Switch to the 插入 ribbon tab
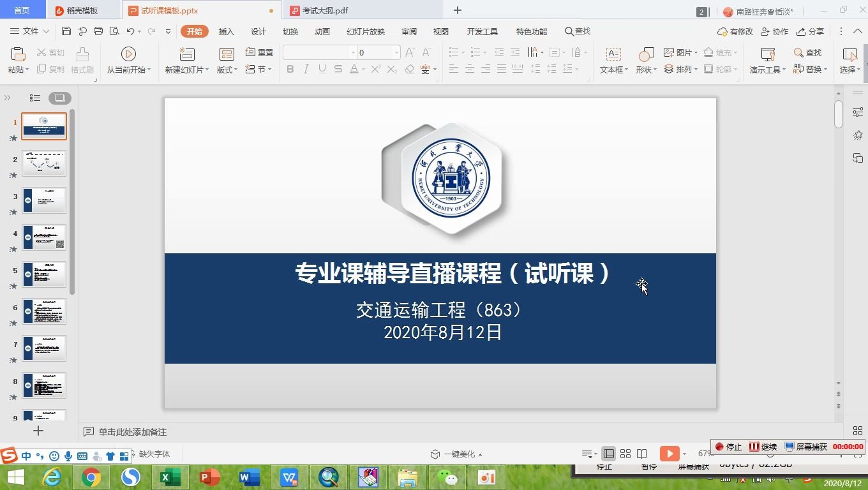The image size is (868, 490). tap(226, 31)
